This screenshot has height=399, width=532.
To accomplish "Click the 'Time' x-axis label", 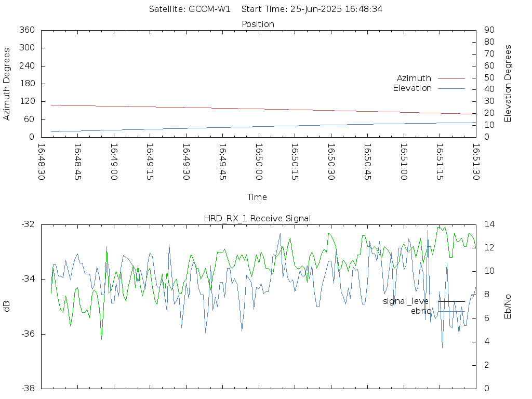I will (x=257, y=197).
